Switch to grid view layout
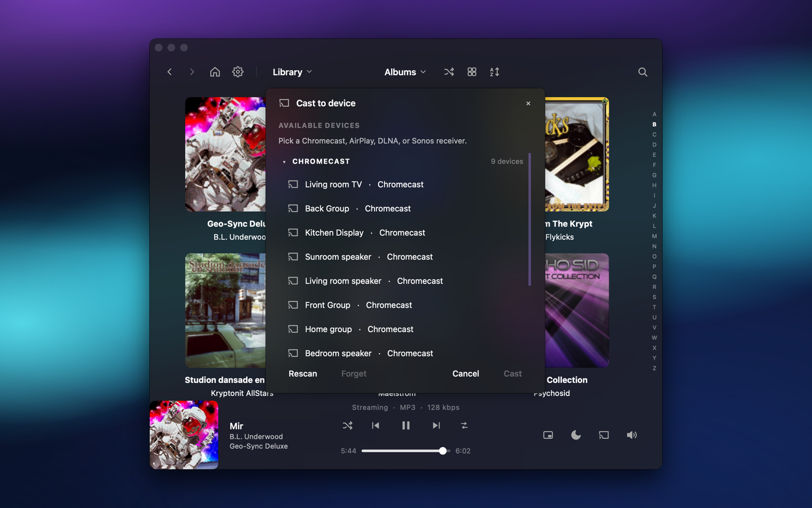This screenshot has width=812, height=508. pyautogui.click(x=472, y=72)
